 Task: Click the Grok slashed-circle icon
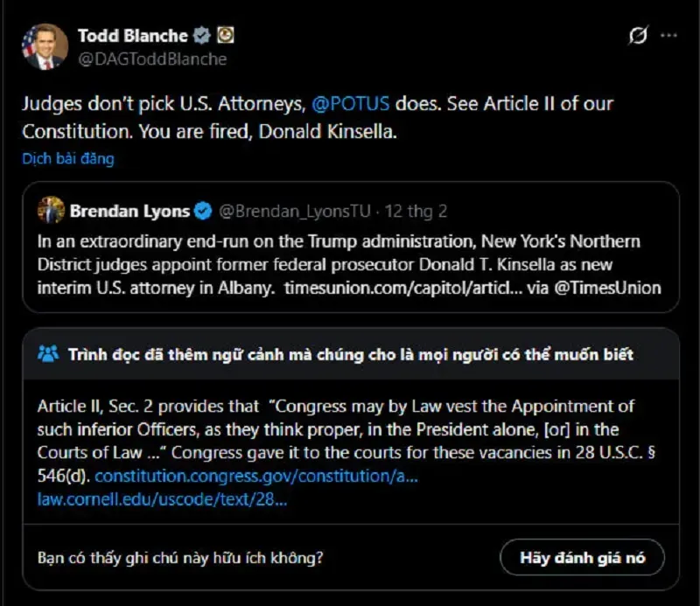638,37
